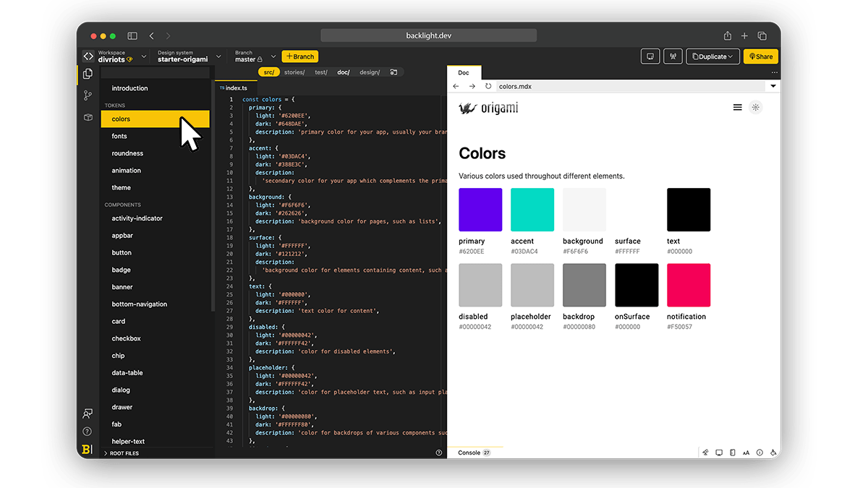Click the desktop viewport icon in preview footer

pyautogui.click(x=719, y=453)
